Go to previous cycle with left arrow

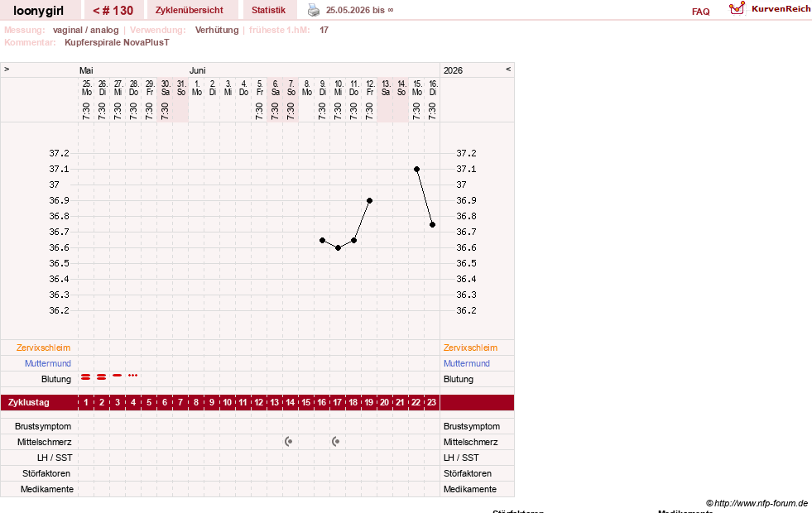[x=508, y=69]
